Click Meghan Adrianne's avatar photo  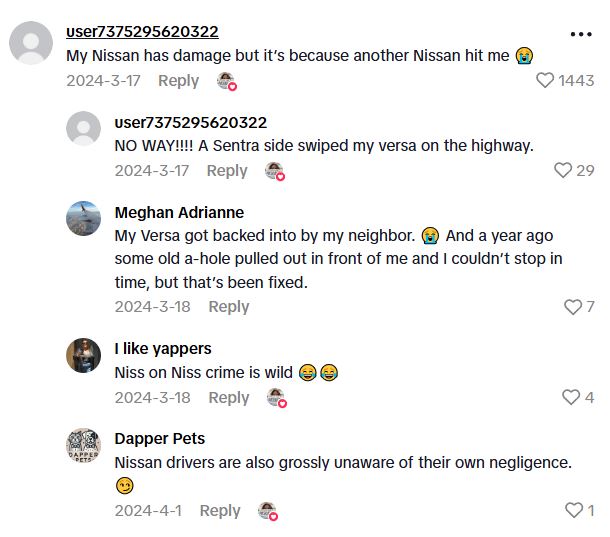[x=83, y=219]
